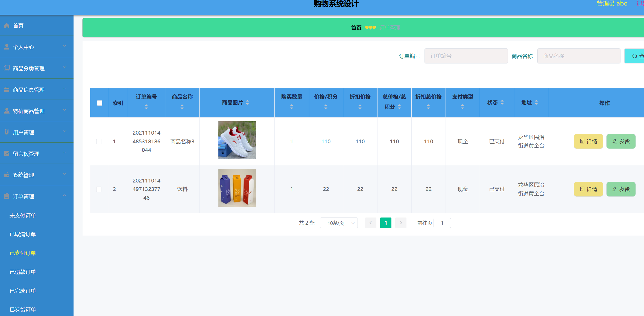Image resolution: width=644 pixels, height=316 pixels.
Task: Open the 10条/页 page size dropdown
Action: (339, 223)
